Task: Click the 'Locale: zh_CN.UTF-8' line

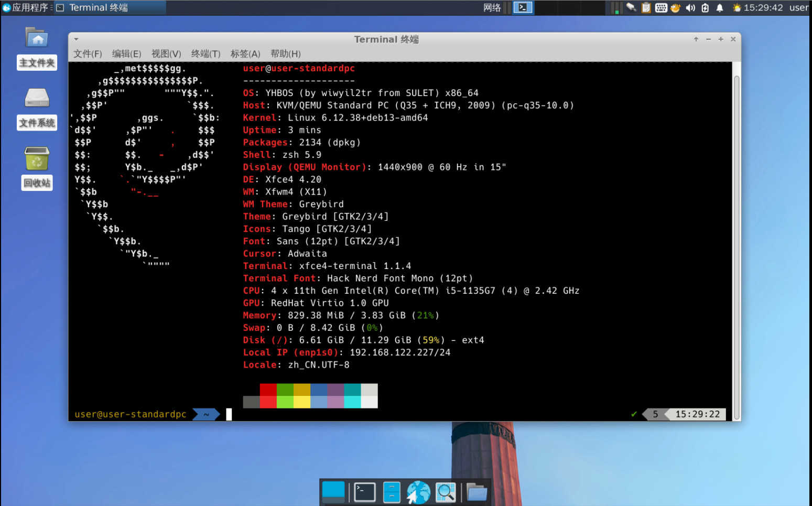Action: (296, 364)
